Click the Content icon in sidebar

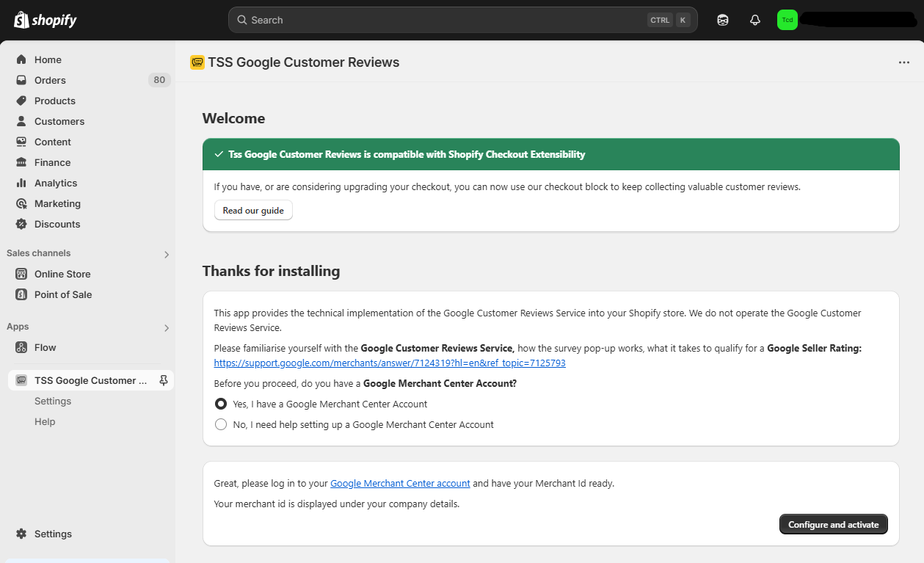[21, 142]
